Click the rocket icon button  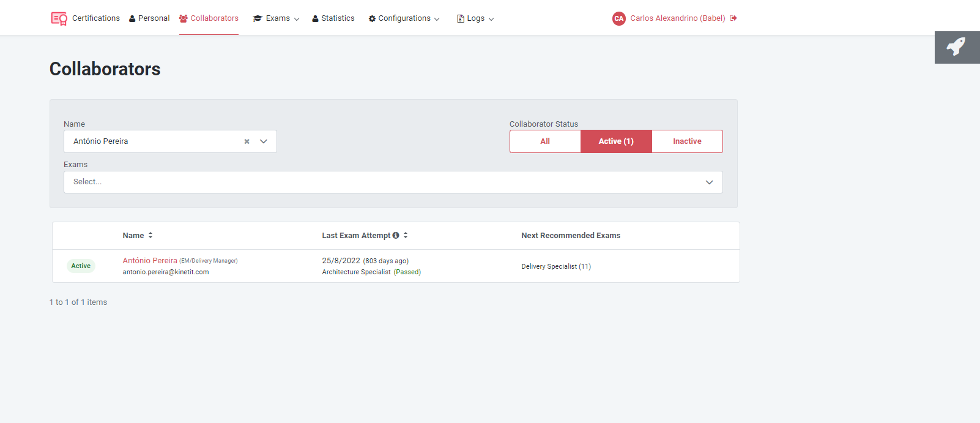(x=956, y=47)
